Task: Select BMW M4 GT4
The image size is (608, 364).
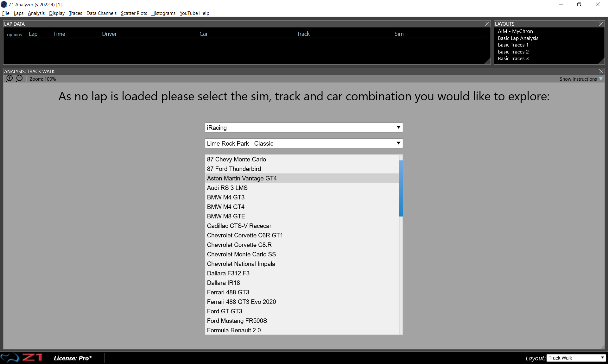Action: pos(302,207)
